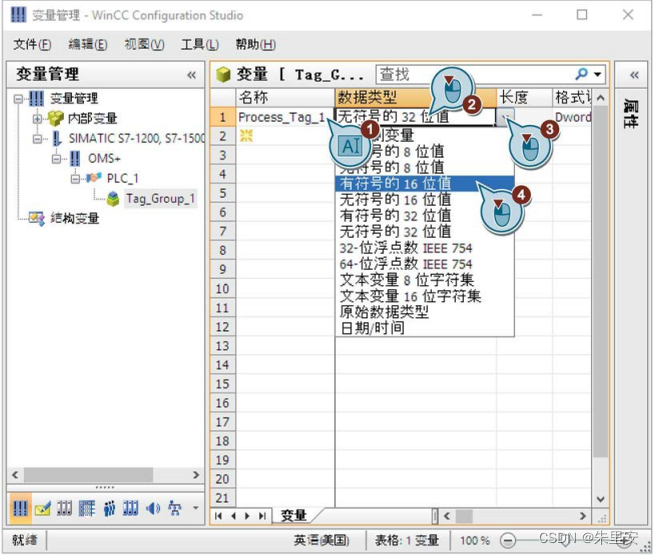Click the Dword format cell
Viewport: 654px width, 555px height.
tap(572, 117)
